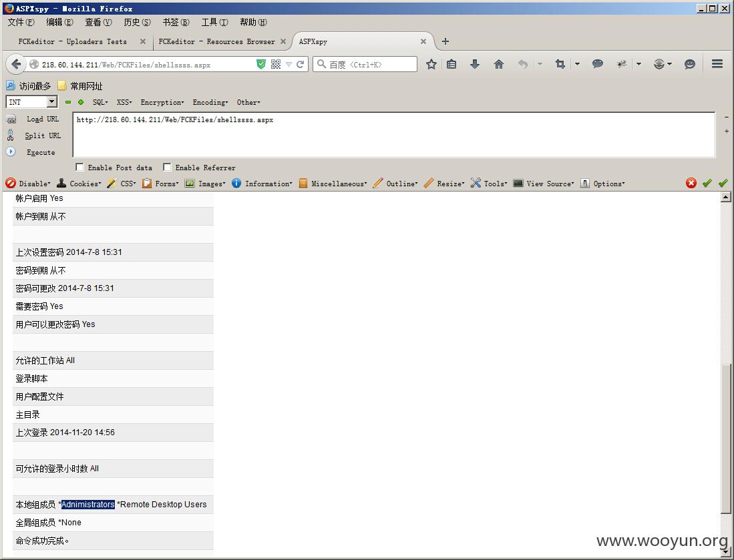Click the magnifier icon in the search box
The height and width of the screenshot is (560, 734).
click(x=321, y=64)
